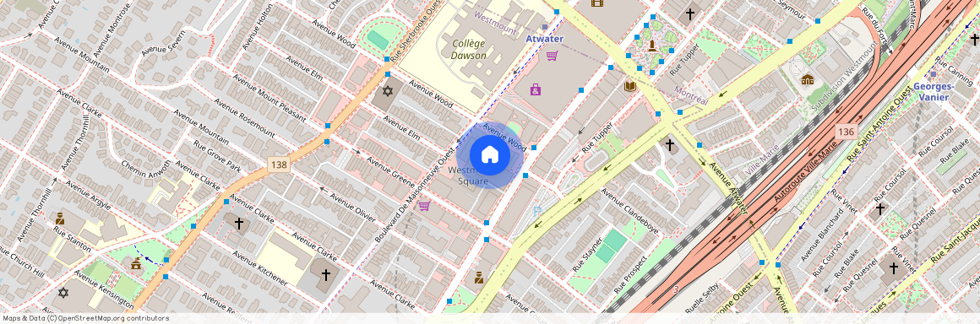This screenshot has width=980, height=324.
Task: Click the Atwater metro station square marker
Action: click(x=544, y=28)
